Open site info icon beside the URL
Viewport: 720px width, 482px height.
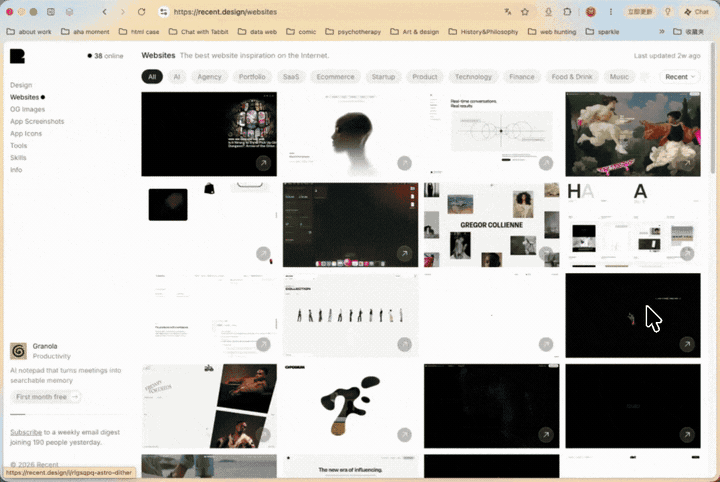tap(163, 12)
